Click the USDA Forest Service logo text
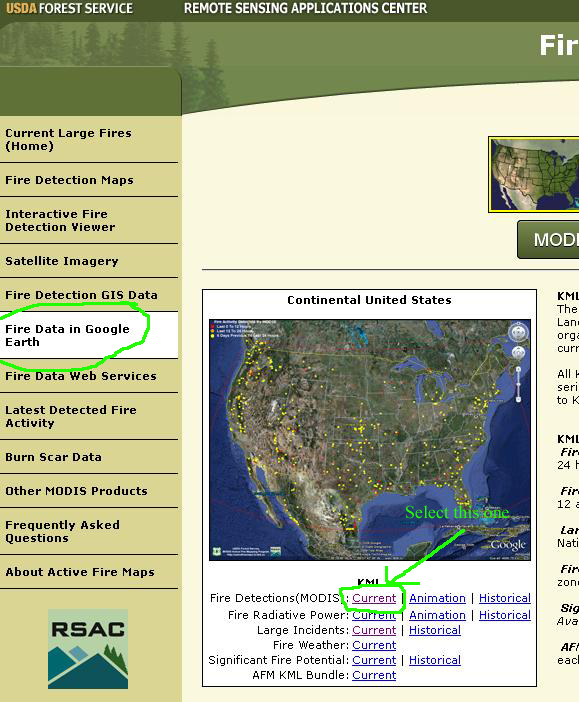This screenshot has height=702, width=579. (69, 9)
